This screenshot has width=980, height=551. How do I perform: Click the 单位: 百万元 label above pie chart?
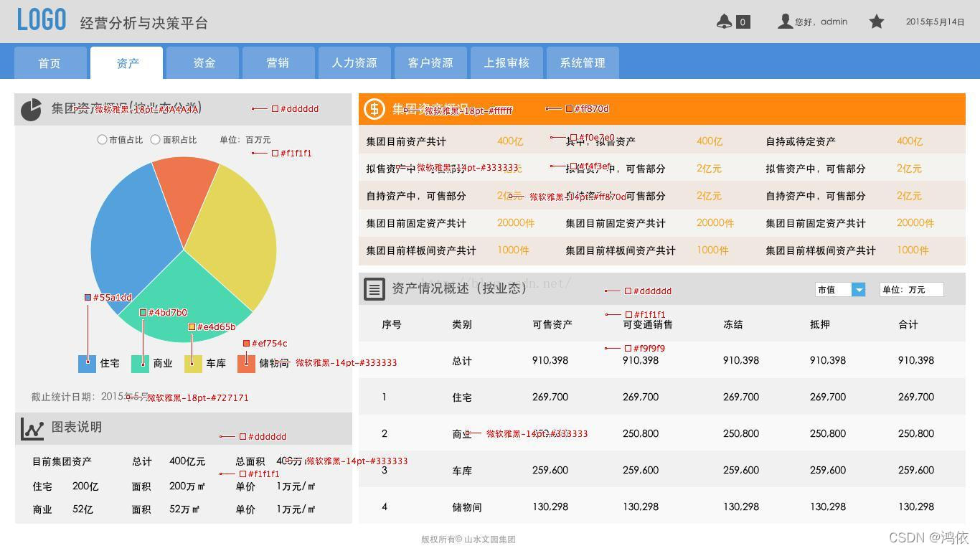pos(245,140)
